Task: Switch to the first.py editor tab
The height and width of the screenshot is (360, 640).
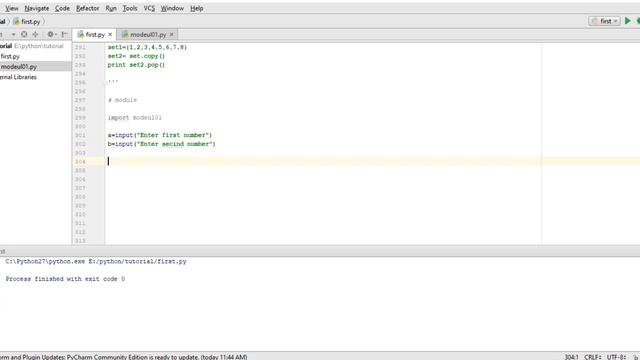Action: click(95, 35)
